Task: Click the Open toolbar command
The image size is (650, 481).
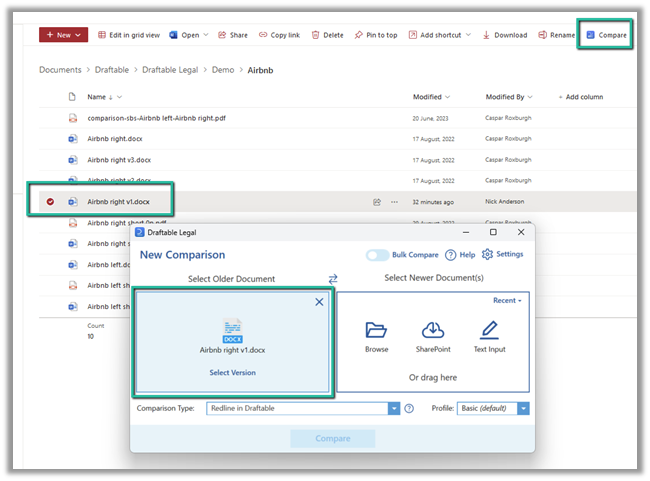Action: (185, 35)
